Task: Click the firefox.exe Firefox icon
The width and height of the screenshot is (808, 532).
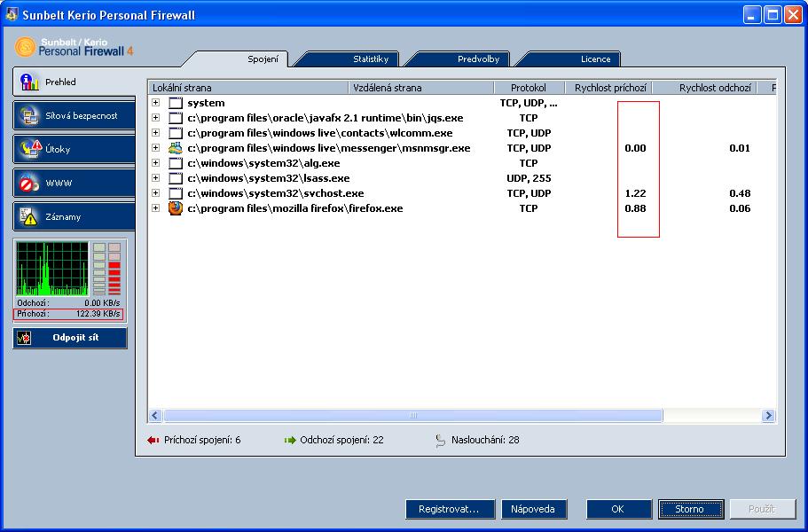Action: [x=176, y=208]
